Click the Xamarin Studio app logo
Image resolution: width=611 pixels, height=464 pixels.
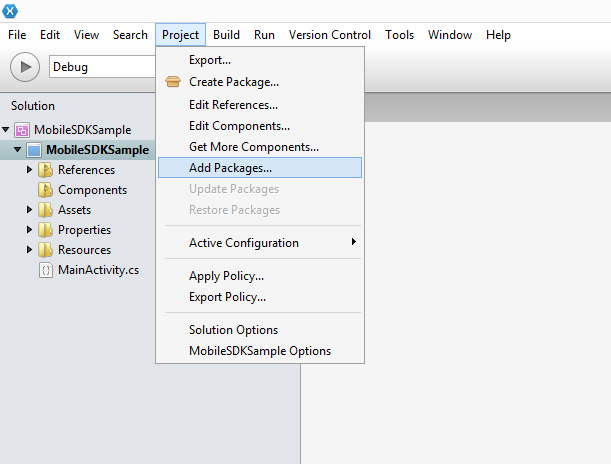pos(9,10)
